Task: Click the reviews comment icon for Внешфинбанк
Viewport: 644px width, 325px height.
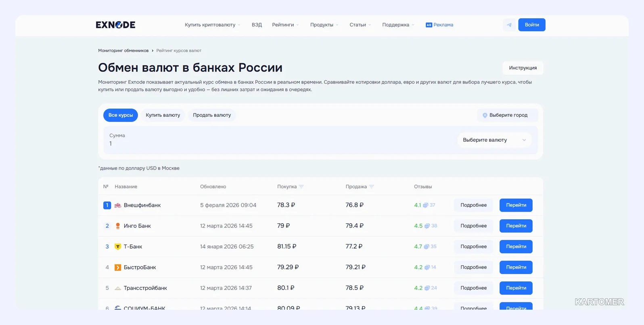Action: 425,205
